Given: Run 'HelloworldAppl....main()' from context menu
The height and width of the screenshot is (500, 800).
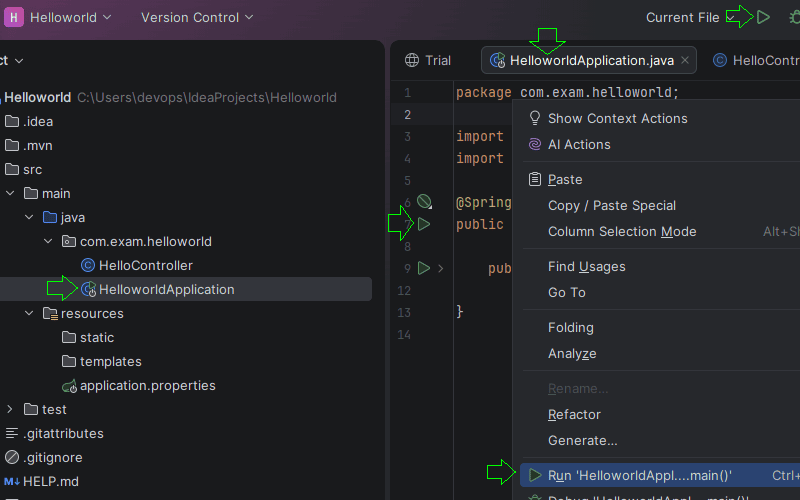Looking at the screenshot, I should tap(660, 476).
